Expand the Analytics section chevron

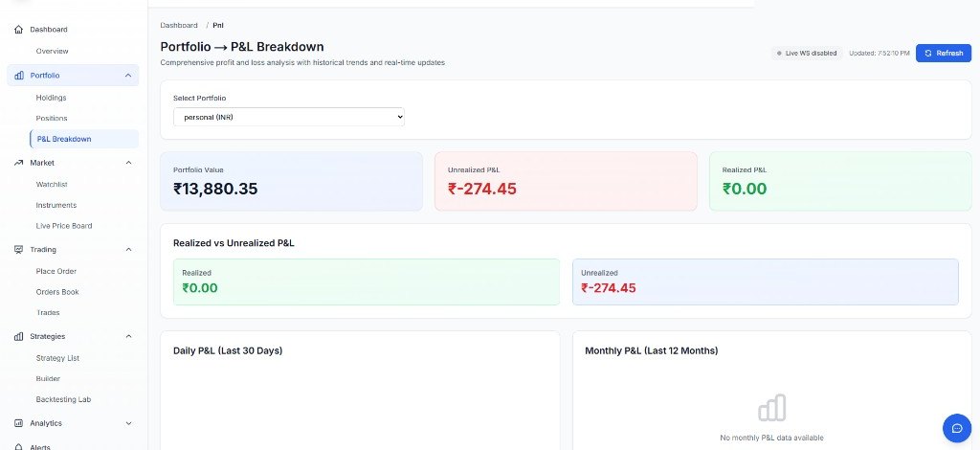point(128,423)
